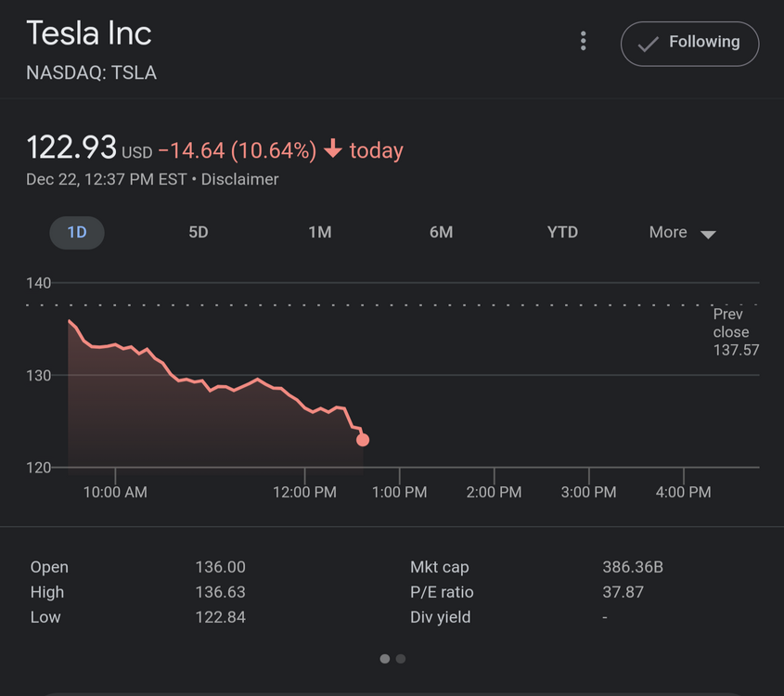Image resolution: width=784 pixels, height=696 pixels.
Task: Click the red down arrow icon
Action: tap(333, 149)
